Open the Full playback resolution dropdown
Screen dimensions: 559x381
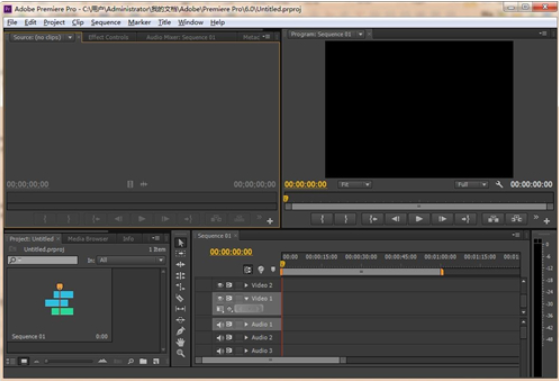pyautogui.click(x=471, y=184)
